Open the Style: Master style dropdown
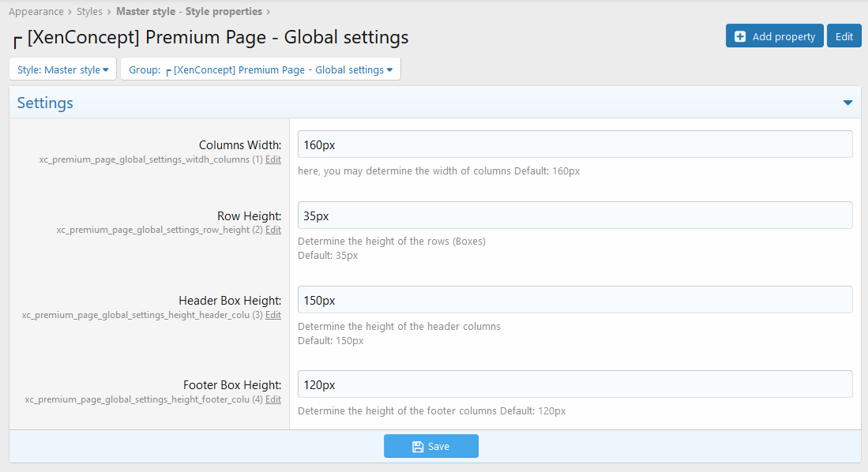 tap(62, 69)
